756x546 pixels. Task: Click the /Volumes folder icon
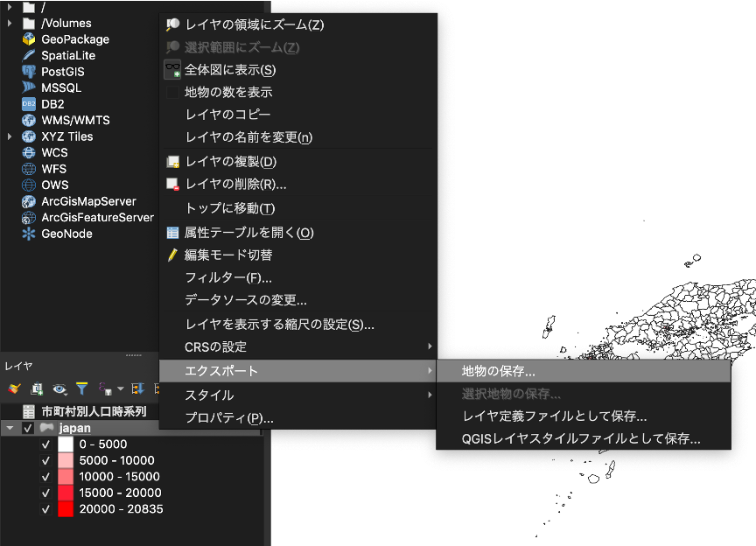pyautogui.click(x=29, y=23)
